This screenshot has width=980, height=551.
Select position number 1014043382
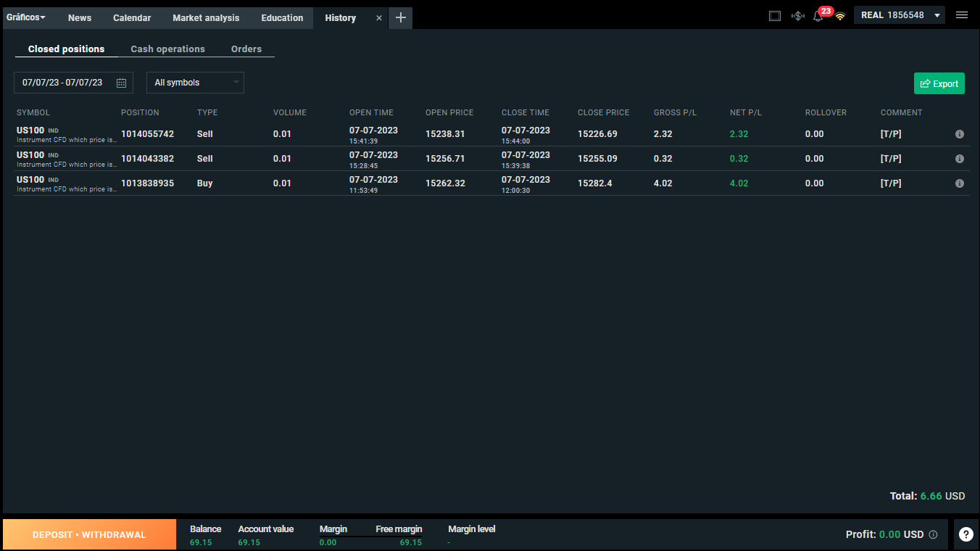[148, 159]
